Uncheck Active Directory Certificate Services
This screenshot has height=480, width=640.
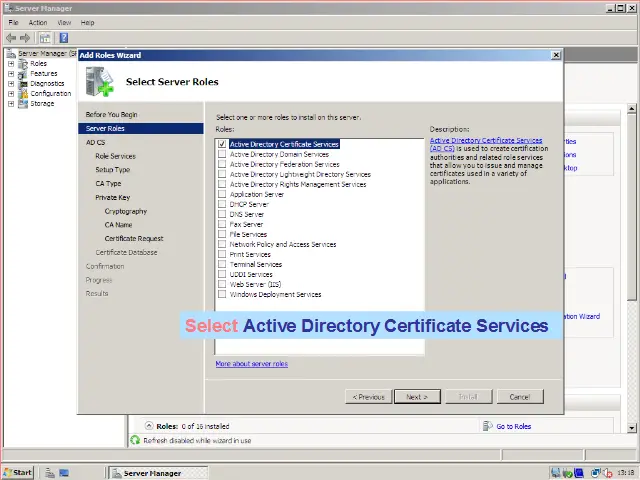coord(222,145)
